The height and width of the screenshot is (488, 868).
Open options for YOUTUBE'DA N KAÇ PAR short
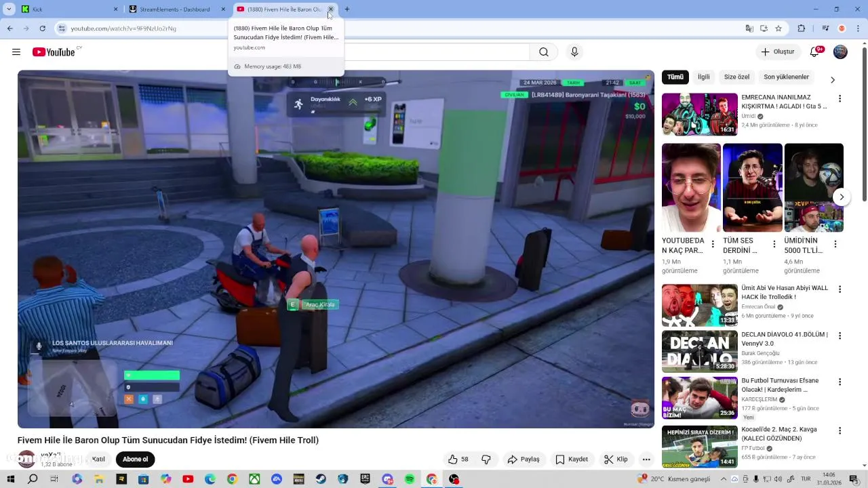(x=713, y=244)
